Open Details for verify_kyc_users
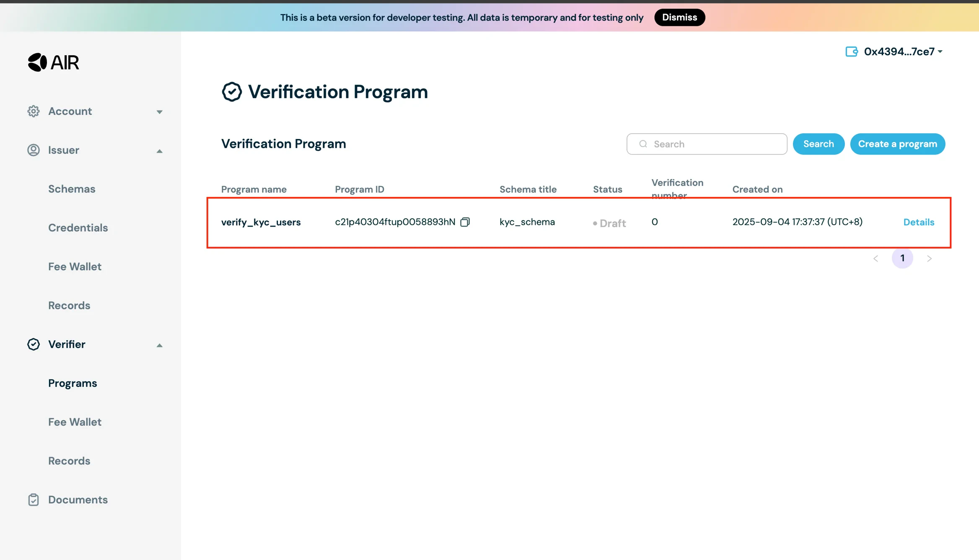Screen dimensions: 979x560 coord(919,222)
